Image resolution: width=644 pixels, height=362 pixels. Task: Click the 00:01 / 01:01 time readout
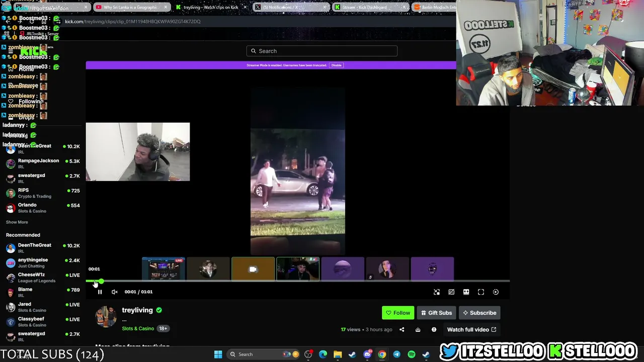point(138,292)
